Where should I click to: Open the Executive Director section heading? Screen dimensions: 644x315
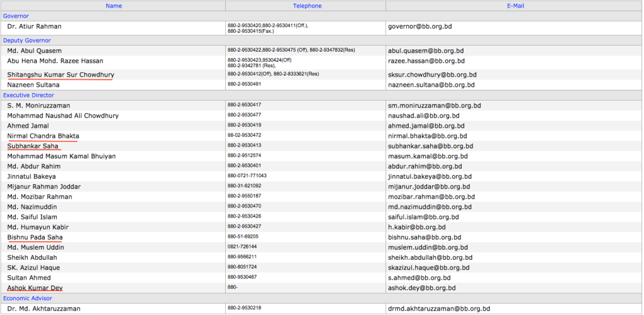click(28, 95)
